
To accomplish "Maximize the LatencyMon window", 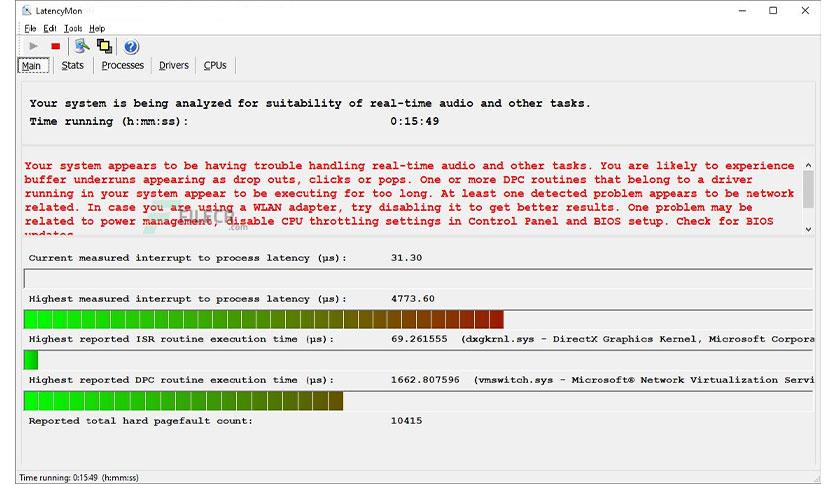I will pyautogui.click(x=773, y=11).
